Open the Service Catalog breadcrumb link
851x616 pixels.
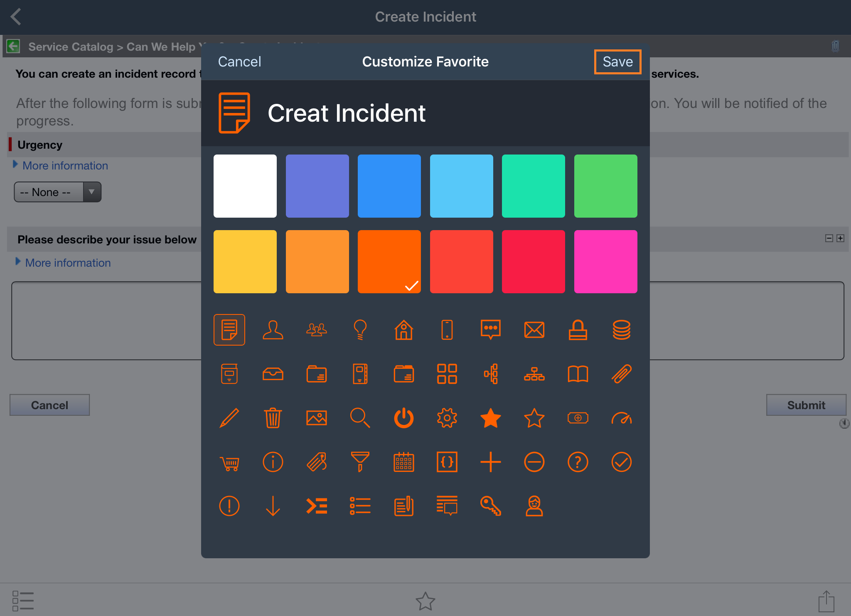[x=71, y=47]
